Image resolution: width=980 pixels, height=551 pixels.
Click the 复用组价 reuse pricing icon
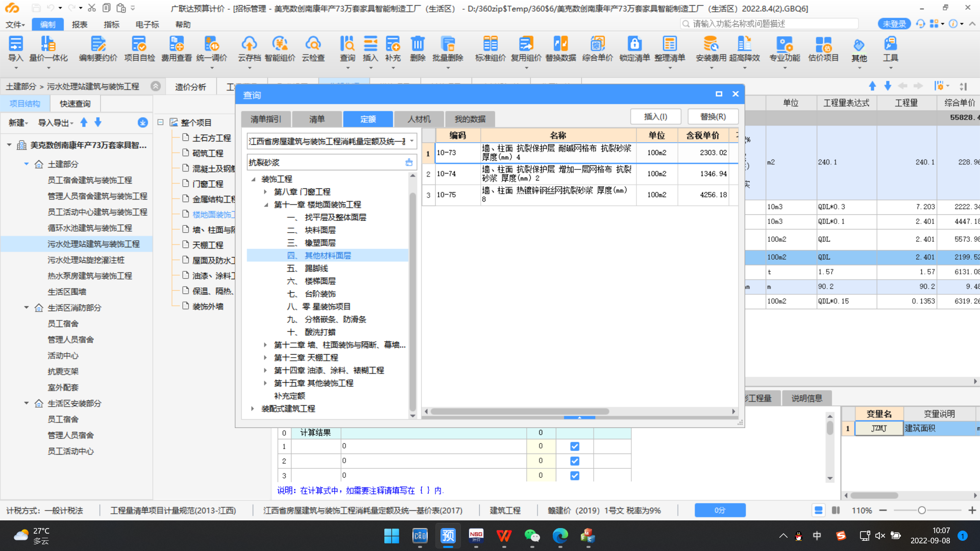(x=526, y=49)
